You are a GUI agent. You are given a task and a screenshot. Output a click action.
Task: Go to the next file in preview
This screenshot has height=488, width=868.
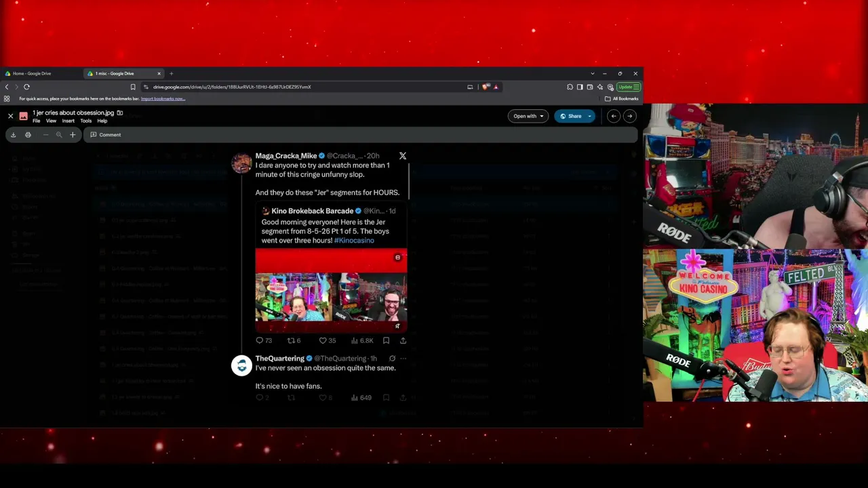click(630, 116)
